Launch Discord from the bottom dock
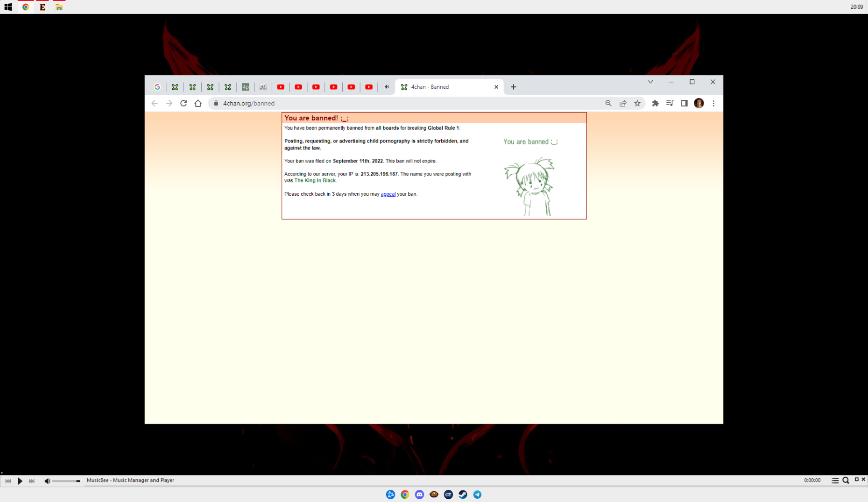 pos(419,495)
